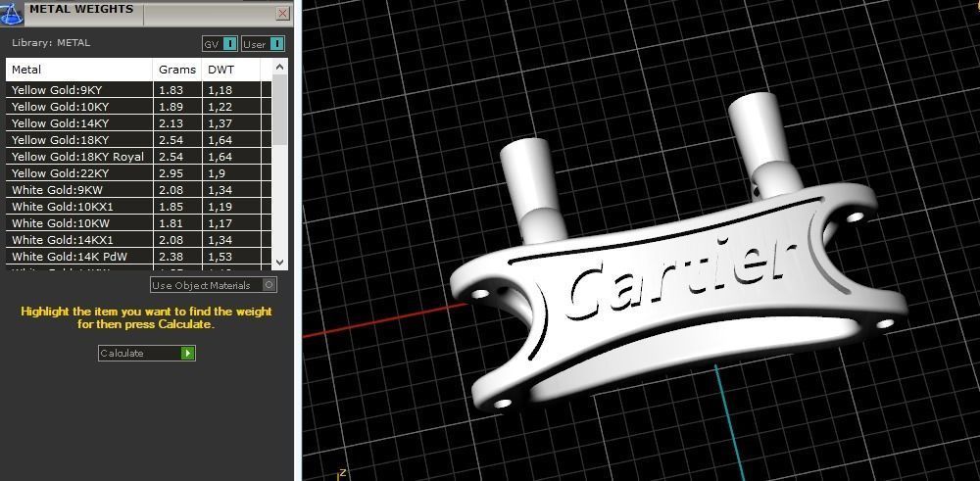This screenshot has height=481, width=980.
Task: Click the Metal Weights panel logo icon
Action: point(11,13)
